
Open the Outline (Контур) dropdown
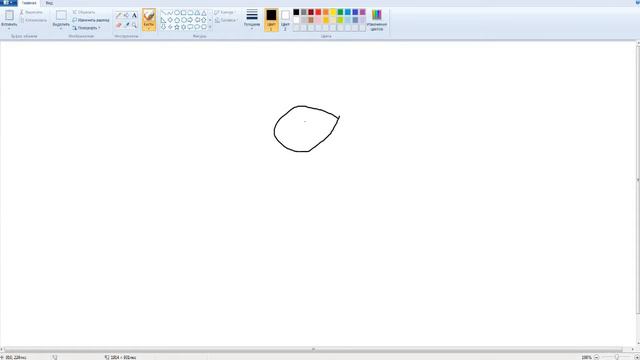coord(224,12)
